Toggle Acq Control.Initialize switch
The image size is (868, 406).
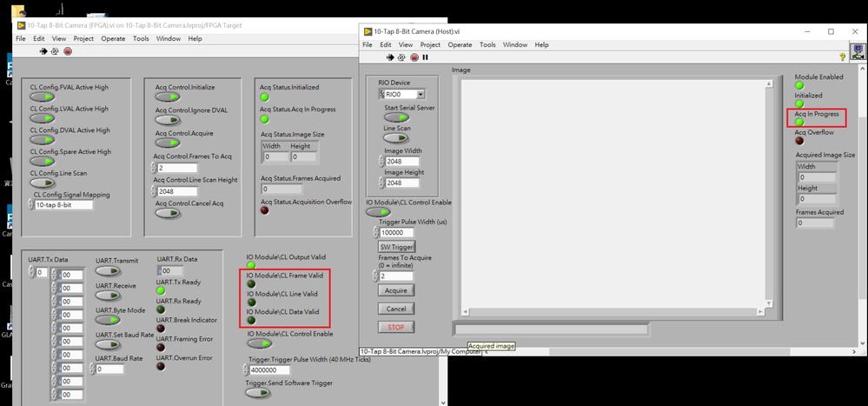tap(168, 97)
